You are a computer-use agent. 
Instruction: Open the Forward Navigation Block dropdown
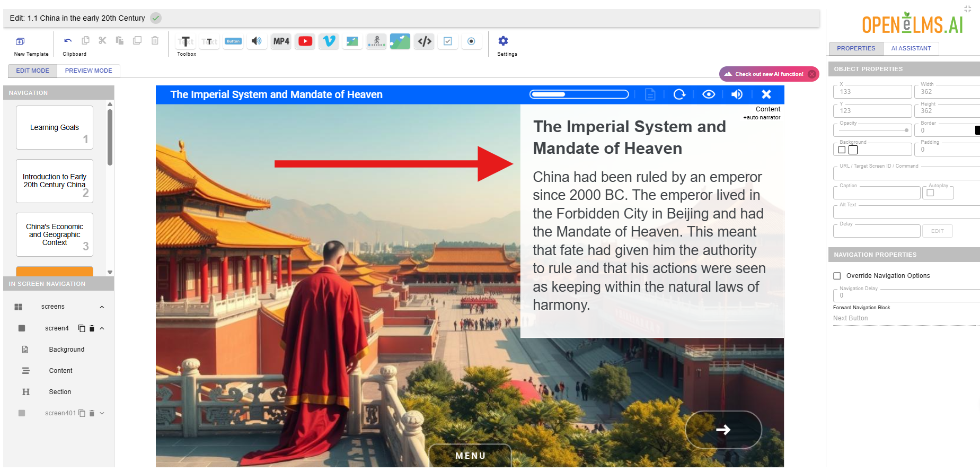click(x=906, y=318)
